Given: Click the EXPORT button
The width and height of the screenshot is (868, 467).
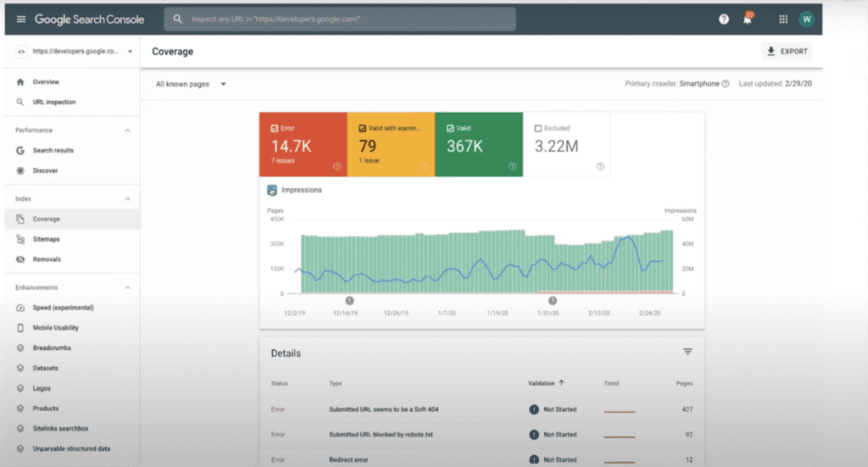Looking at the screenshot, I should [787, 52].
